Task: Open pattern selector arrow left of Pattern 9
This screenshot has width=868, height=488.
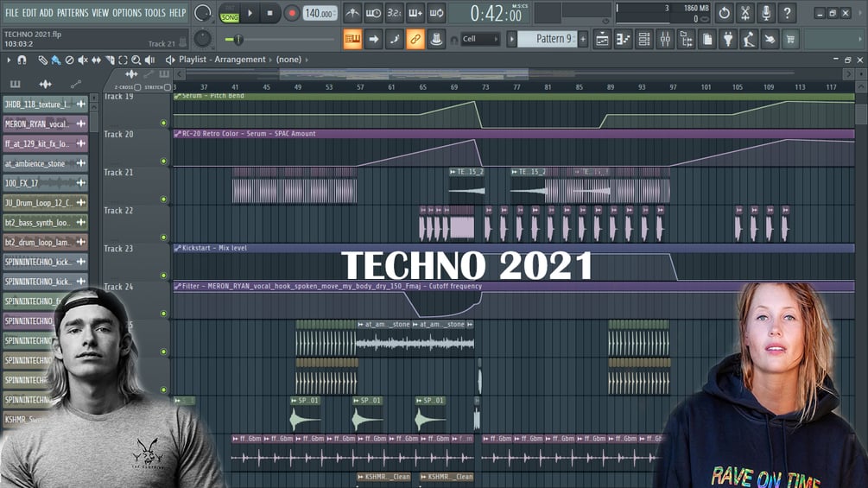Action: pyautogui.click(x=512, y=39)
